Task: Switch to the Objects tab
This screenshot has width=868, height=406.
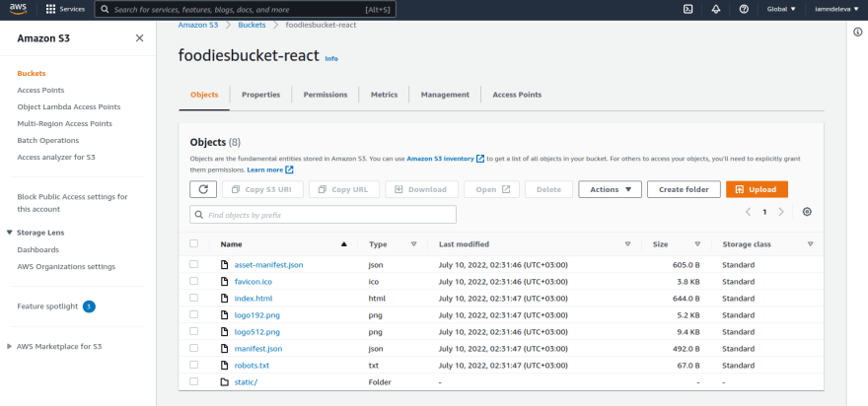Action: pos(204,95)
